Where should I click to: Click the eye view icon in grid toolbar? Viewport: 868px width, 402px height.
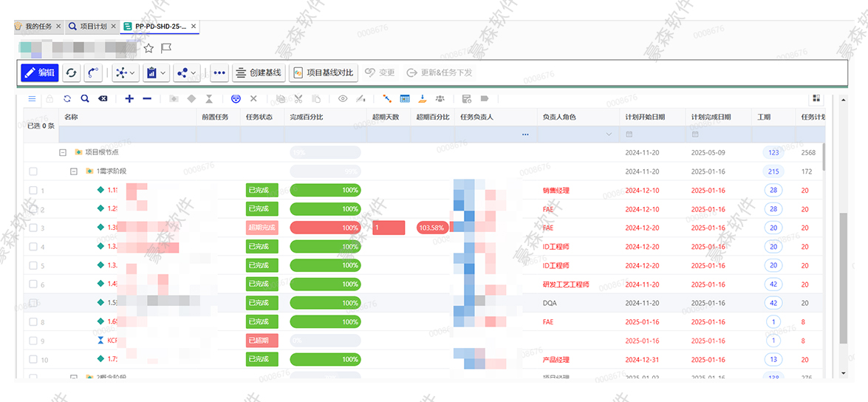point(343,98)
